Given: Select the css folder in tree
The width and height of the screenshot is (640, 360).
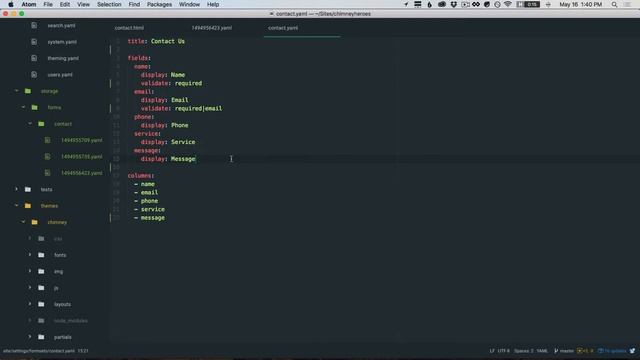Looking at the screenshot, I should (x=58, y=238).
